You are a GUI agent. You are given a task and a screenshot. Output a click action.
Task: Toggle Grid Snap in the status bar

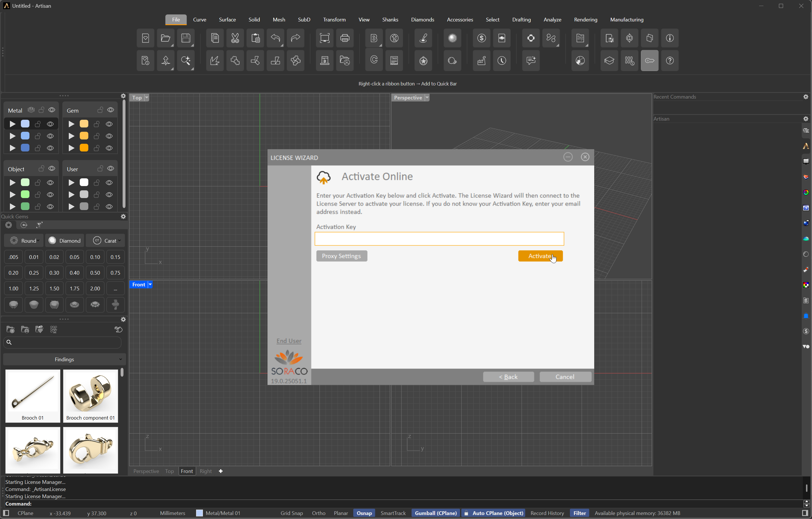[x=292, y=513]
